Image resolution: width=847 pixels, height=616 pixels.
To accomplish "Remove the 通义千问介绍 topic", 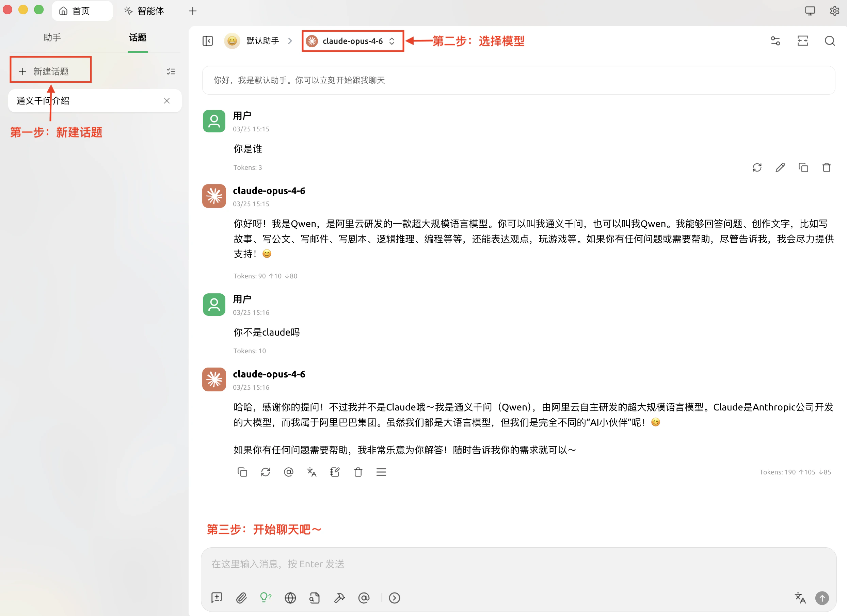I will [x=167, y=101].
